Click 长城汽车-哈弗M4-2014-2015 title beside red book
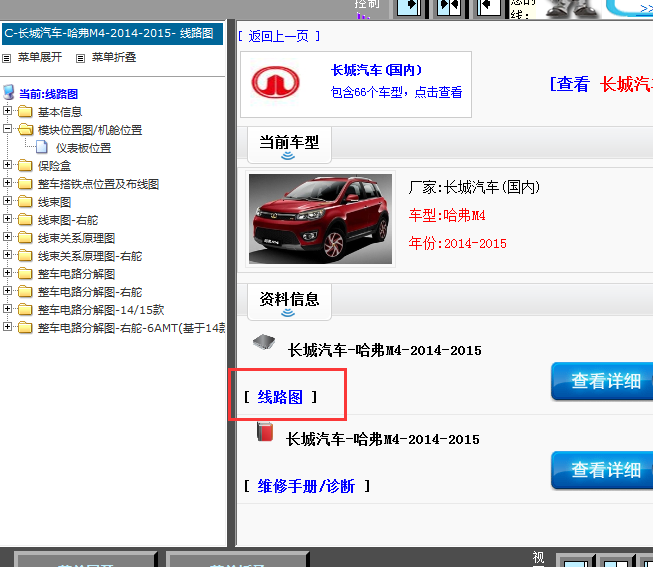Image resolution: width=653 pixels, height=567 pixels. tap(382, 440)
